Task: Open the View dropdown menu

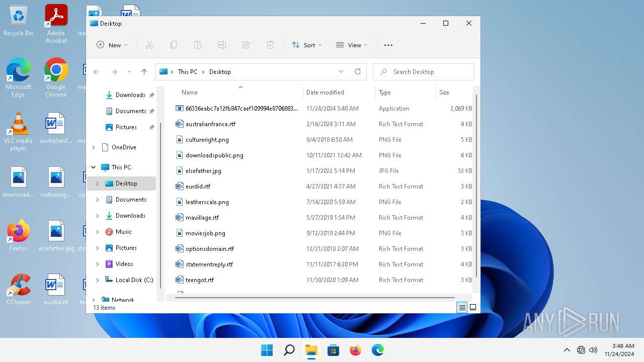Action: 352,45
